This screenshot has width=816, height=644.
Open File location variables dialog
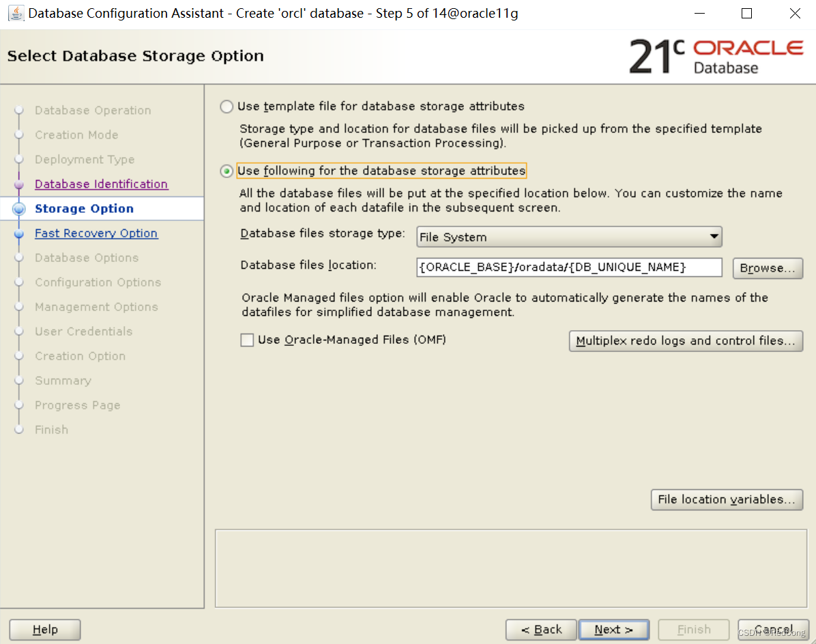click(x=727, y=499)
